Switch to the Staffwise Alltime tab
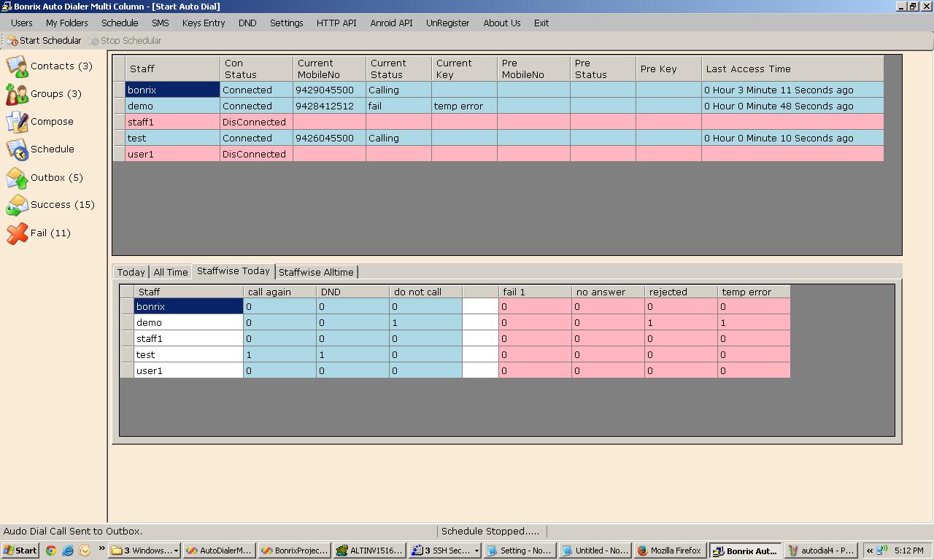Image resolution: width=934 pixels, height=560 pixels. 316,272
